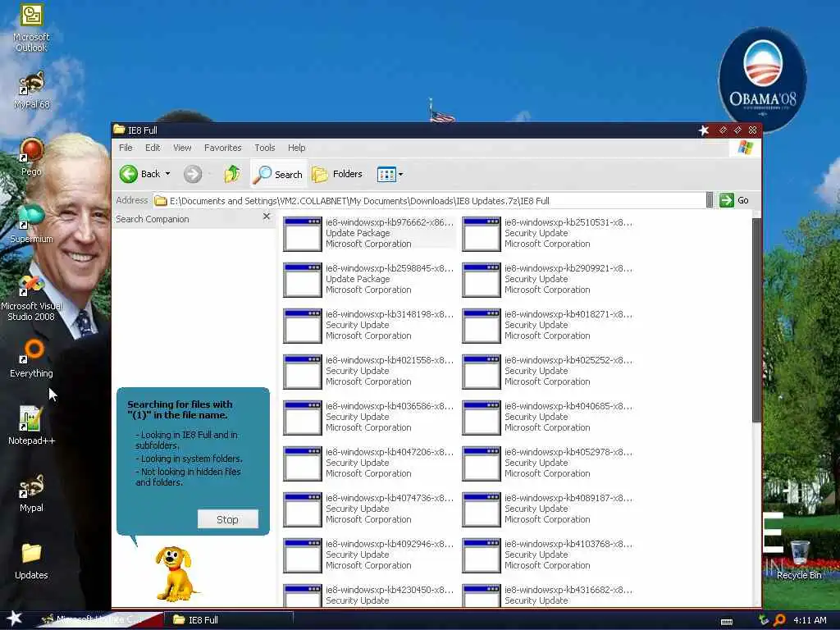Click the Rover search dog character

coord(175,573)
